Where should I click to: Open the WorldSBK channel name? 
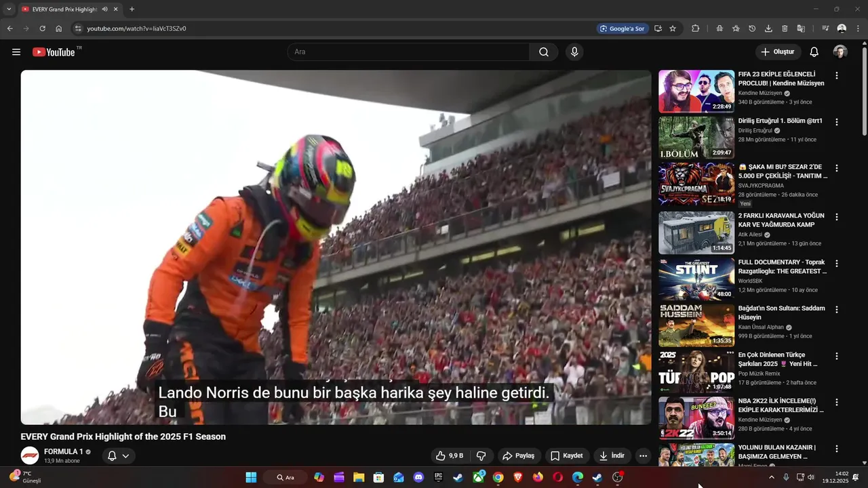pos(750,281)
